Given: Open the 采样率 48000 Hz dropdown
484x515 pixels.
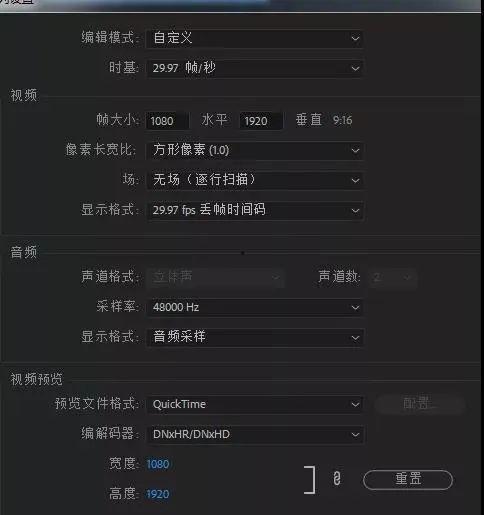Looking at the screenshot, I should point(255,307).
